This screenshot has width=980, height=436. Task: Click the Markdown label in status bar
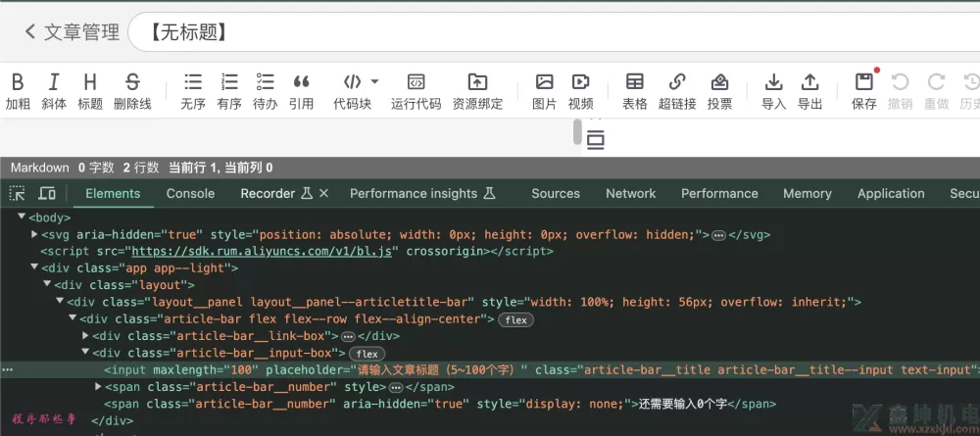click(x=39, y=168)
